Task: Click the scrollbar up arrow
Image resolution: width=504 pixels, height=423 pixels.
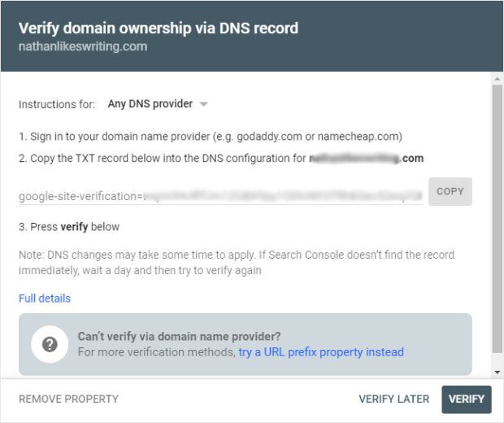Action: (497, 80)
